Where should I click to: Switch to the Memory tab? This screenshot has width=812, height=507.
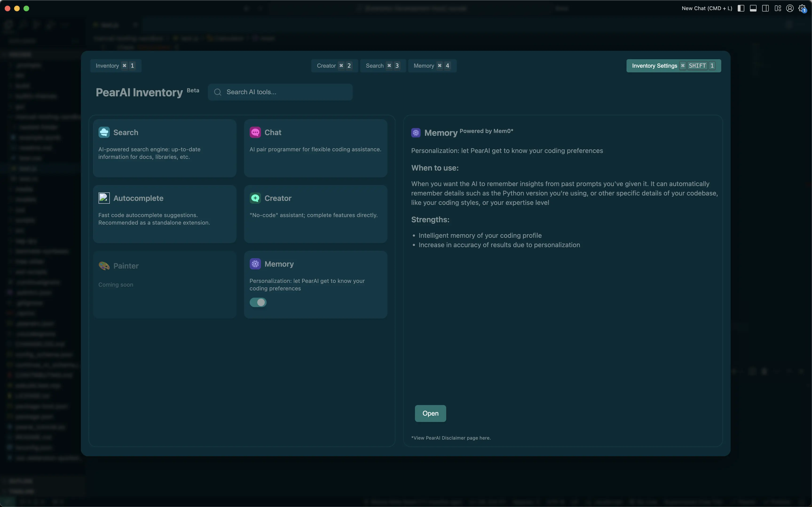pyautogui.click(x=432, y=66)
